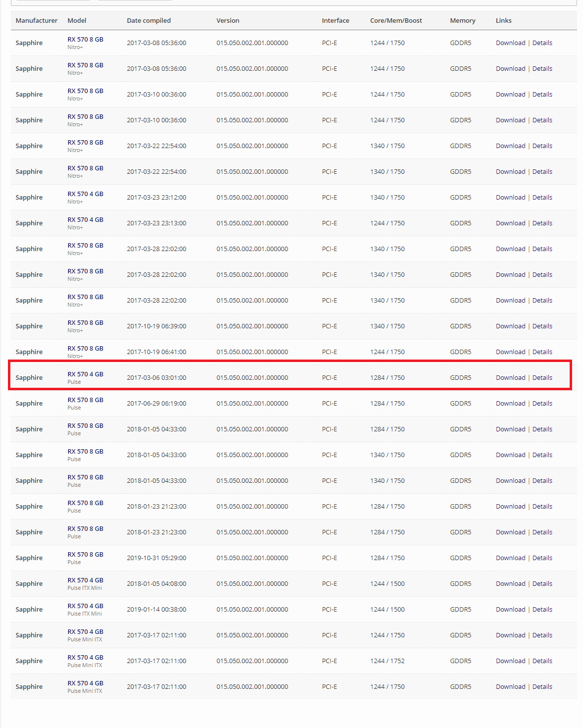Select the clock value 1244 / 1500 in the 2019-01-14 row
This screenshot has height=728, width=583.
point(387,609)
